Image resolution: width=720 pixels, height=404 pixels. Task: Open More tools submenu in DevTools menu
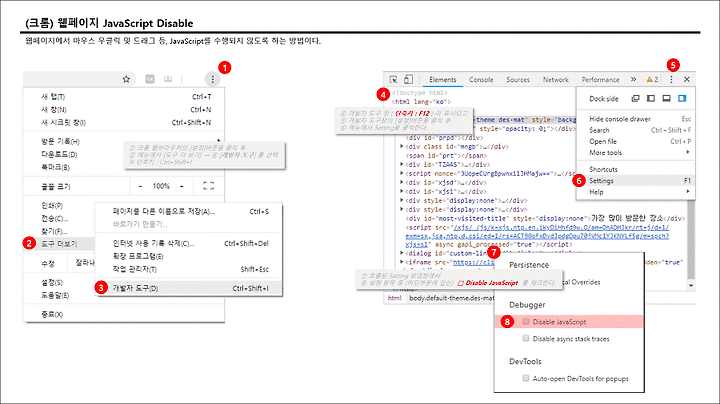[x=636, y=152]
